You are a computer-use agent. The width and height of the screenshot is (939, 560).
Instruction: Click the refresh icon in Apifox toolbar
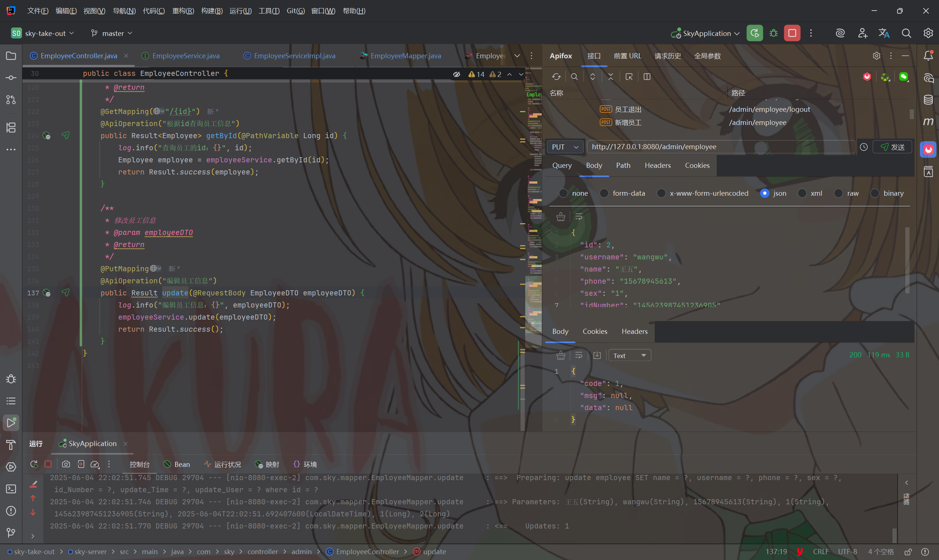[556, 77]
